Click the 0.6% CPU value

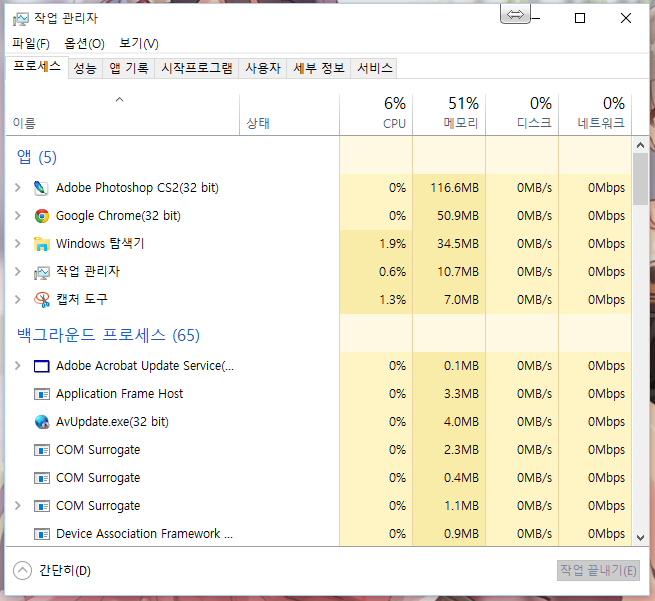tap(392, 272)
